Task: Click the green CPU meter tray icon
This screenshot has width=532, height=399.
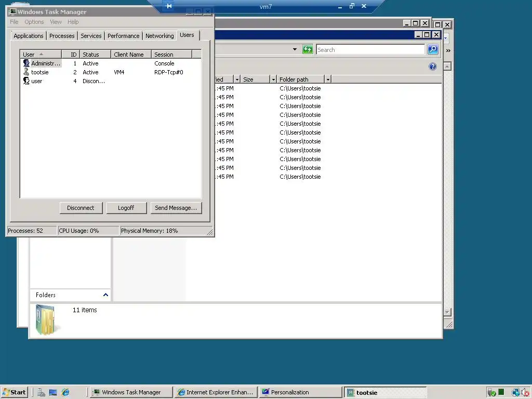Action: 501,393
